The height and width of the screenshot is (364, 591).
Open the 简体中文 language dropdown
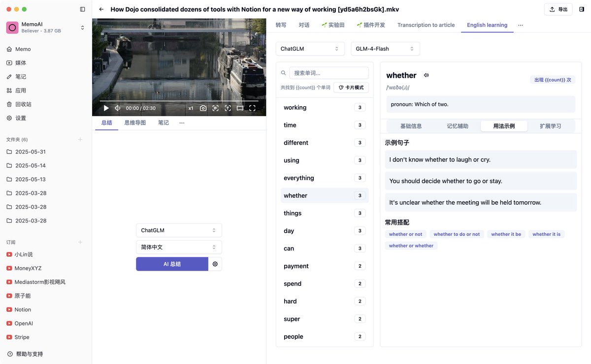(x=179, y=247)
